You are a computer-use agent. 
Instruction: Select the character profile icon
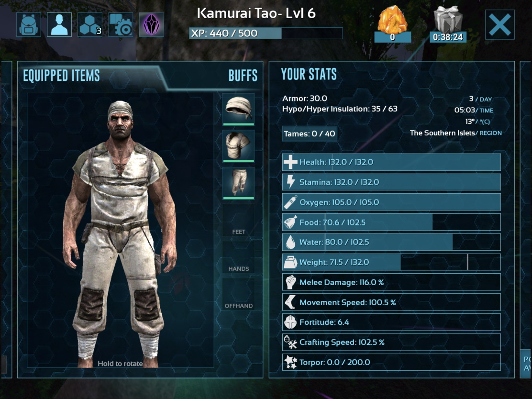point(59,24)
